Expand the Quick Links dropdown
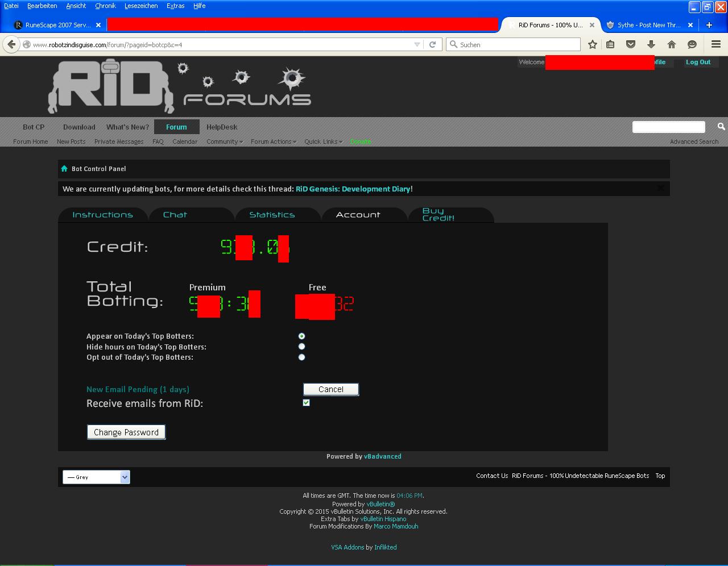728x566 pixels. (323, 141)
